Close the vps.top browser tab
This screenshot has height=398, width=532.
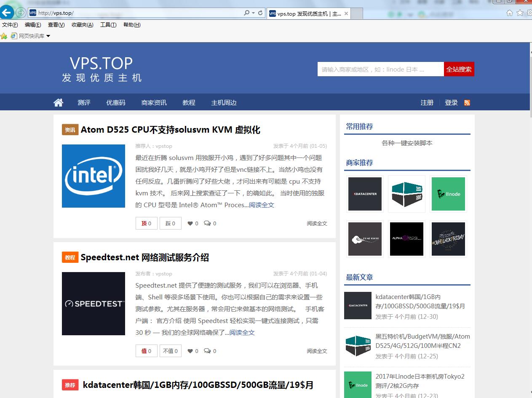coord(346,13)
